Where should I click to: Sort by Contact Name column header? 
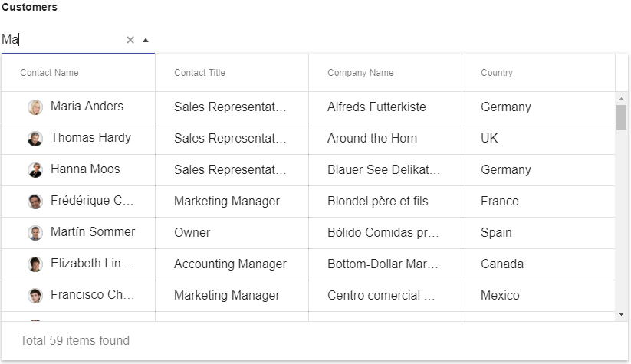[x=78, y=73]
